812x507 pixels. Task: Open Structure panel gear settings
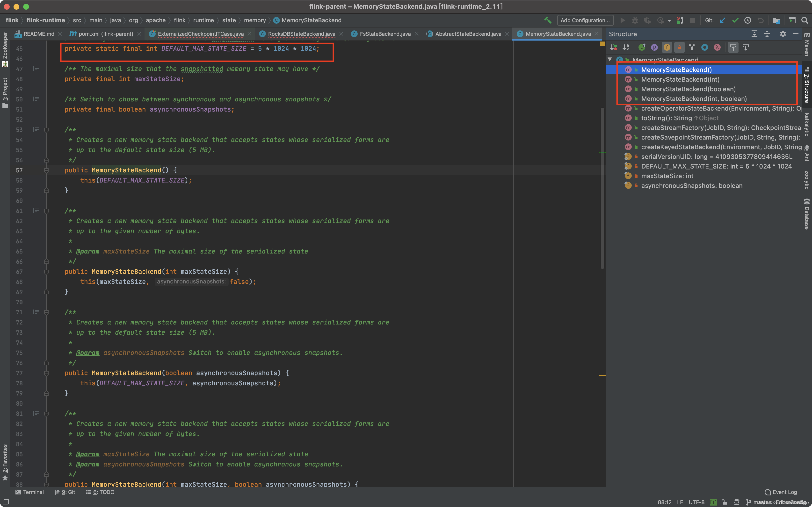783,34
